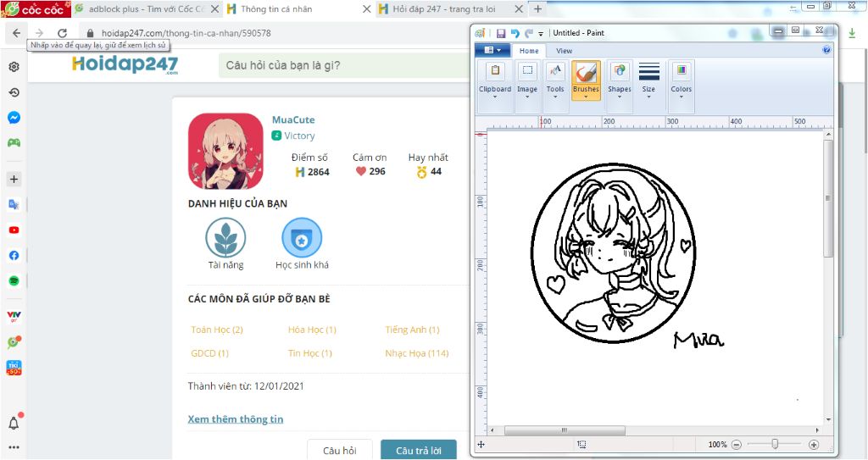Open the games controller sidebar icon
The image size is (868, 460).
click(14, 143)
